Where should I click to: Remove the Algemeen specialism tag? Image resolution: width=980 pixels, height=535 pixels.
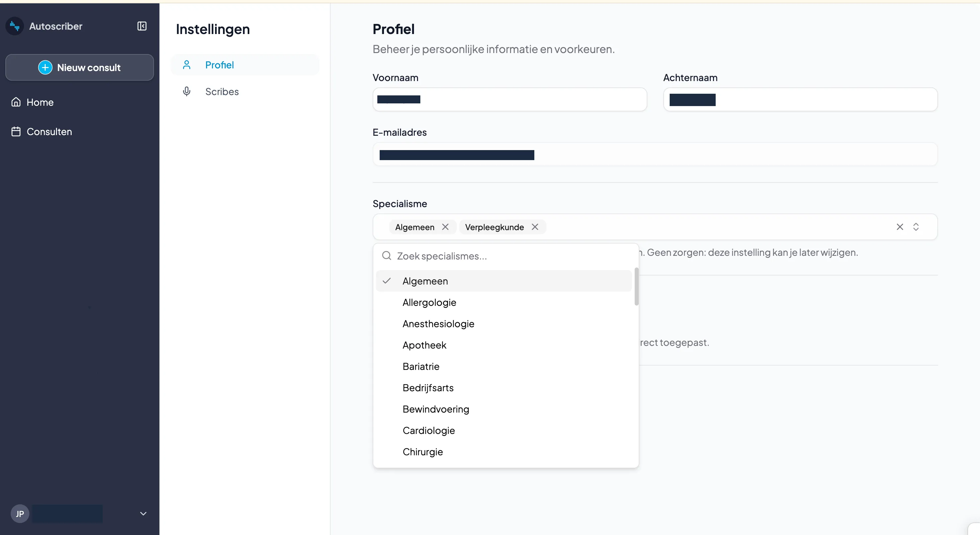pyautogui.click(x=445, y=227)
